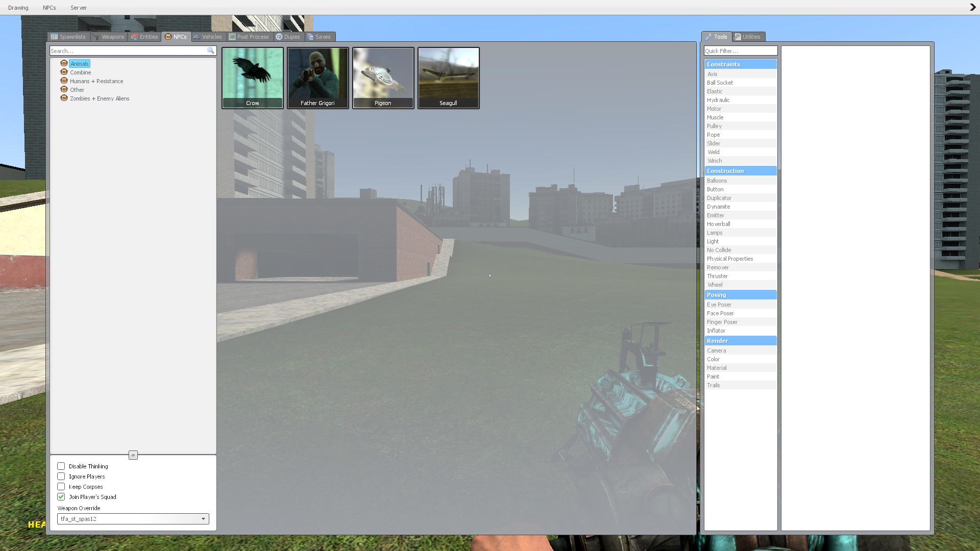The width and height of the screenshot is (980, 551).
Task: Open the Post Process tab
Action: (249, 37)
